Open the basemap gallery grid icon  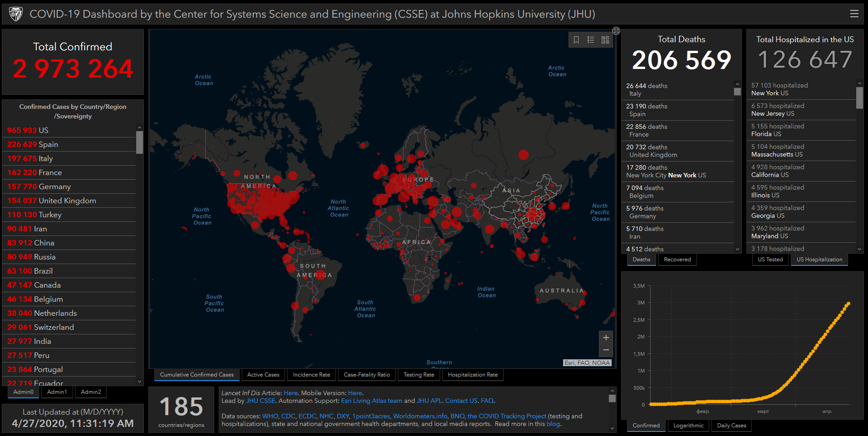coord(605,40)
